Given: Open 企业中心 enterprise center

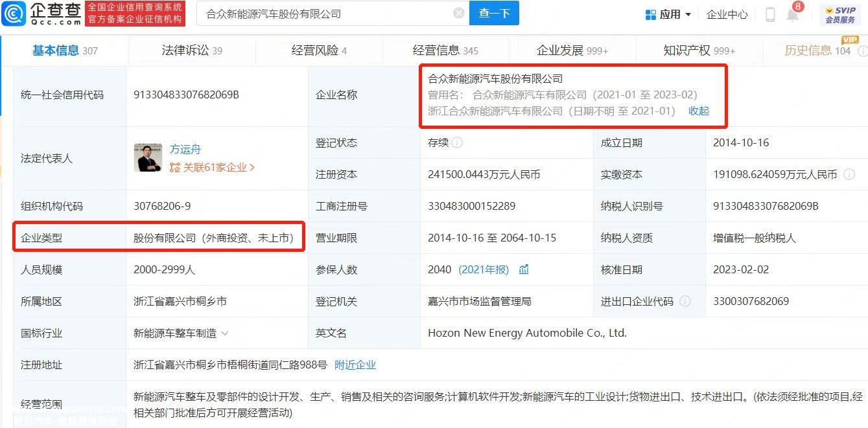Looking at the screenshot, I should [727, 14].
